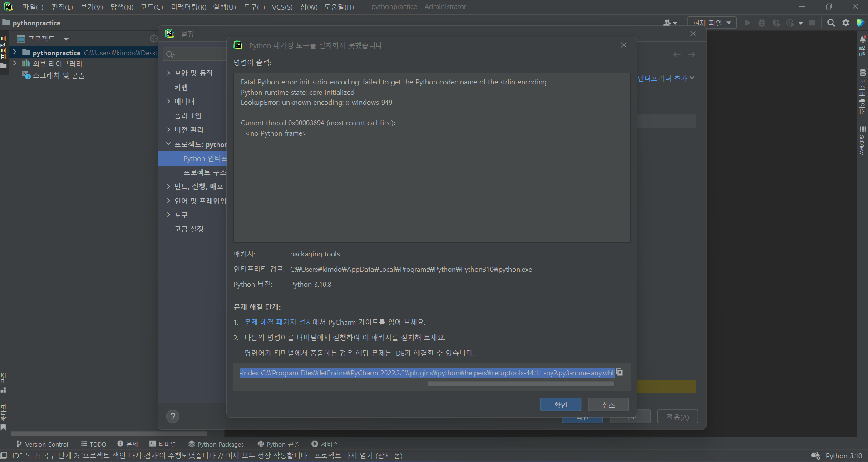Screen dimensions: 868x462
Task: Open the Bookmarks tool window on left strip
Action: pyautogui.click(x=4, y=417)
